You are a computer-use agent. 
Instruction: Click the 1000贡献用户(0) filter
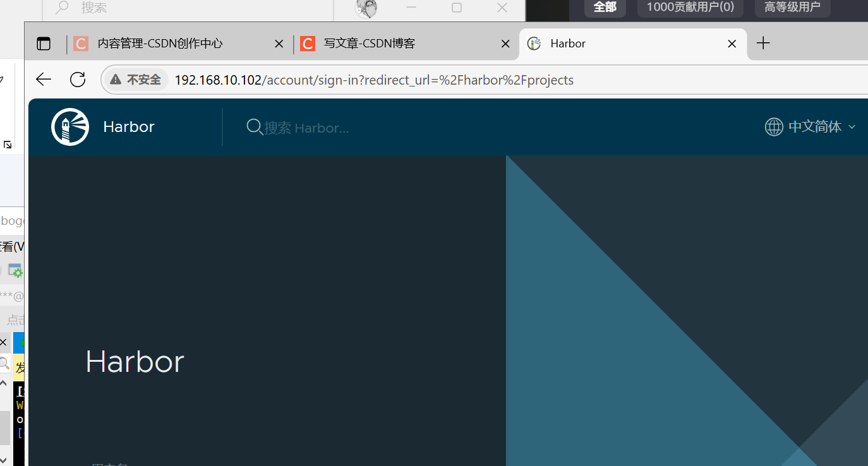click(x=690, y=7)
